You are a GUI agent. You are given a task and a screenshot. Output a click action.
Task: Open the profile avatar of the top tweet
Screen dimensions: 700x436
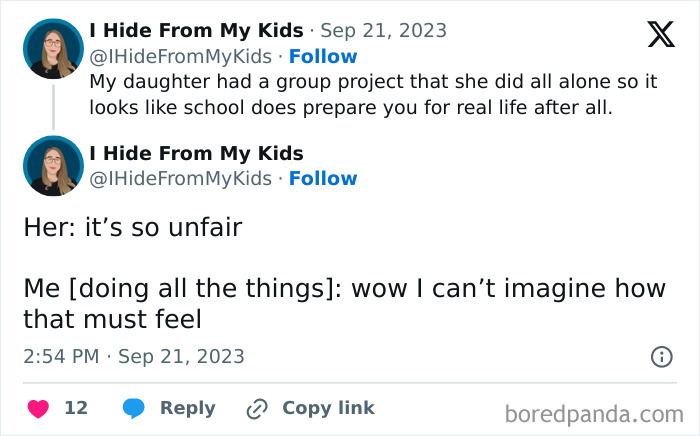click(52, 46)
